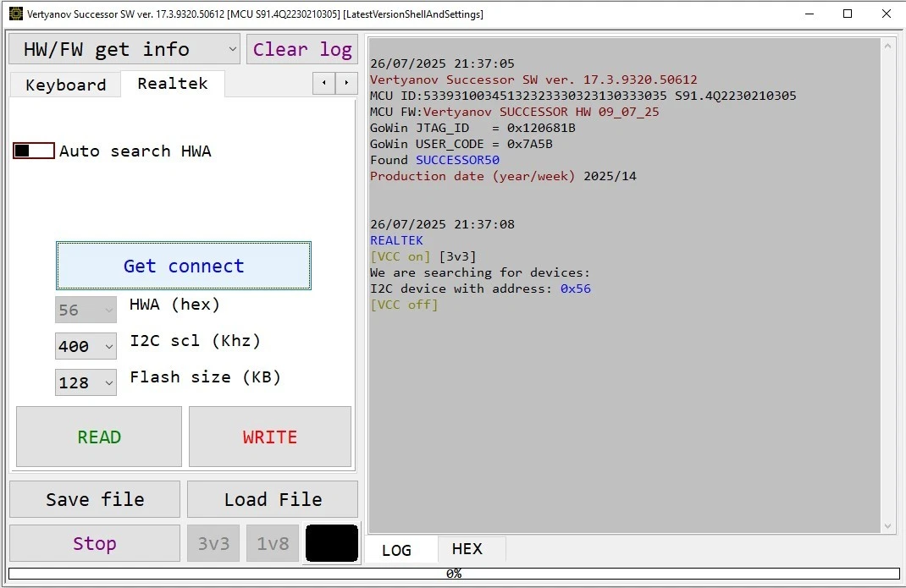Click the progress bar showing 0%
The width and height of the screenshot is (906, 588).
click(453, 574)
